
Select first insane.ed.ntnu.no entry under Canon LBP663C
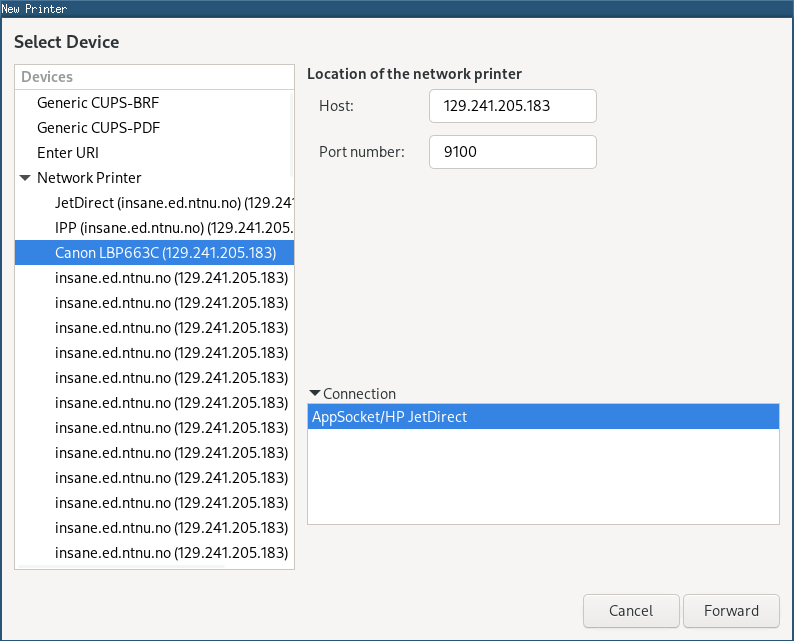pyautogui.click(x=171, y=278)
